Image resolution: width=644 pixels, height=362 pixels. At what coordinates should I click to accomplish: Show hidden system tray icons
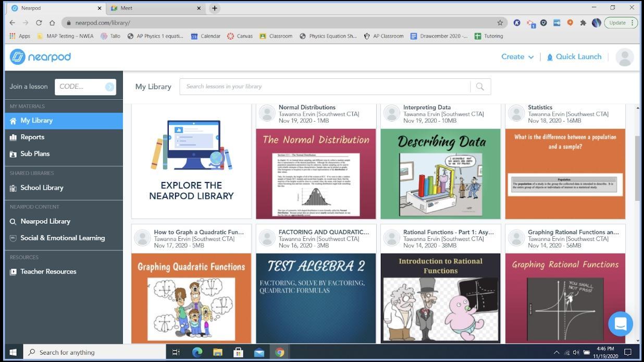coord(556,352)
